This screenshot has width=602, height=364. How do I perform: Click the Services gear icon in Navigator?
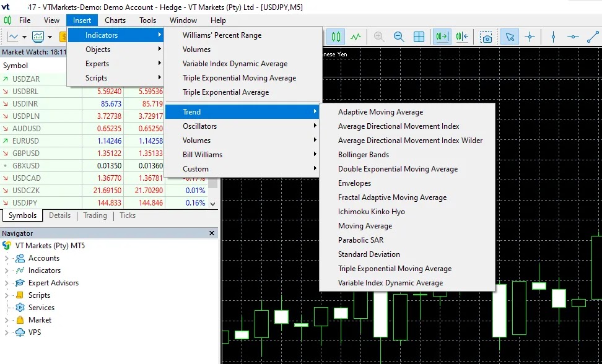point(20,307)
